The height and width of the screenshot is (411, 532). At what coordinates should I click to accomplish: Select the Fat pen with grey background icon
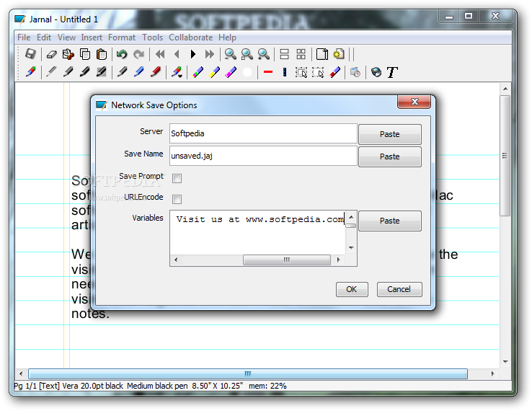pos(102,72)
